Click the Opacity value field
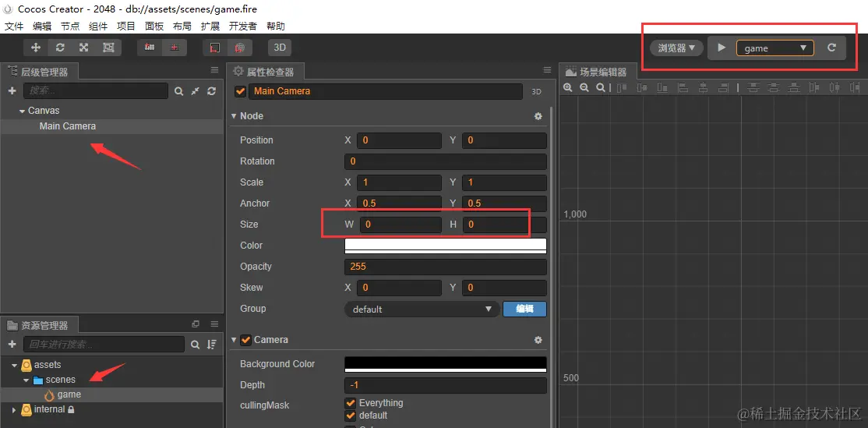Screen dimensions: 868x428 point(446,267)
